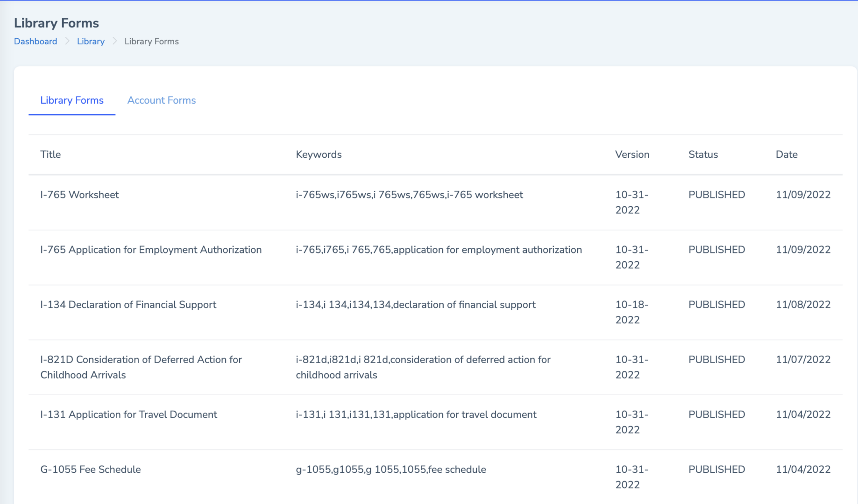The image size is (858, 504).
Task: Sort the table by Title column
Action: click(x=50, y=154)
